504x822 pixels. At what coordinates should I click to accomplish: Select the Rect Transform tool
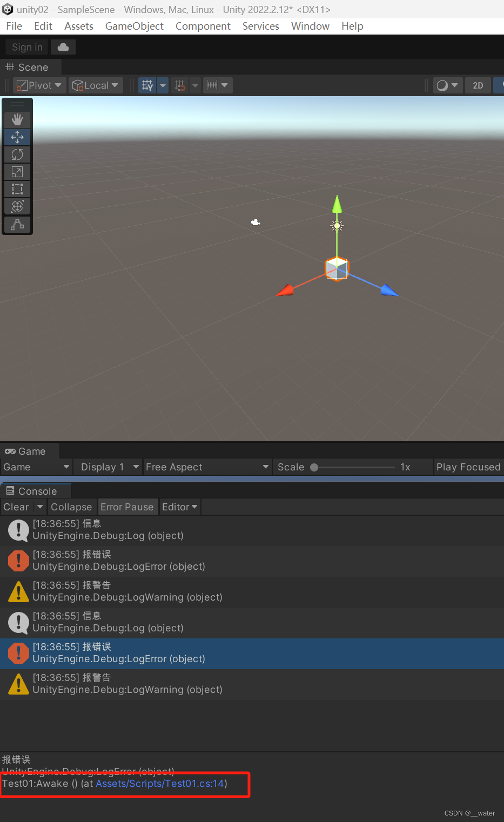tap(17, 188)
